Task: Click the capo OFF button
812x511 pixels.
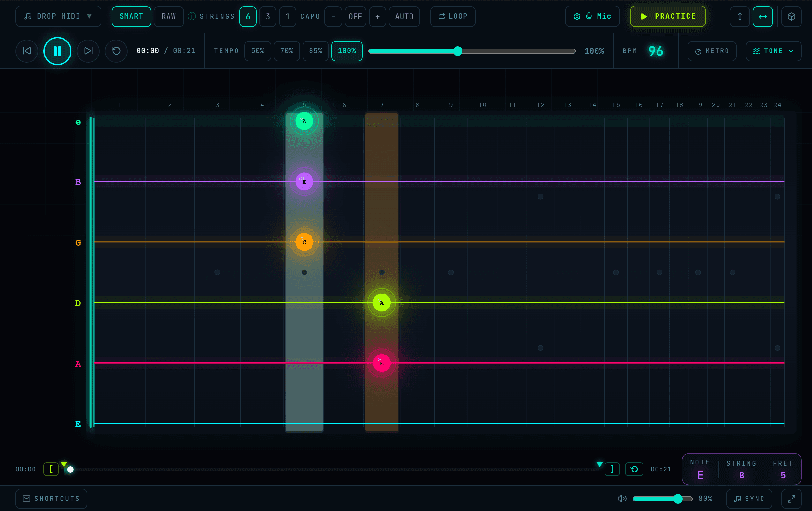Action: coord(355,17)
